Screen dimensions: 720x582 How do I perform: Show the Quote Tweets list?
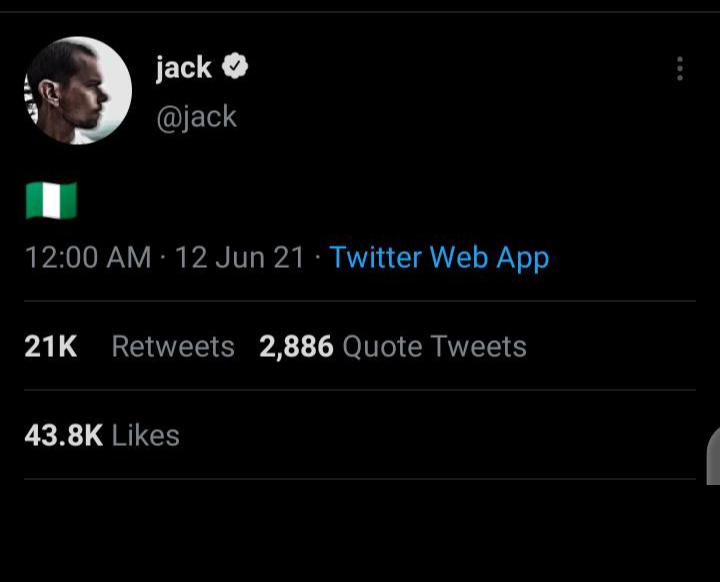[x=434, y=346]
